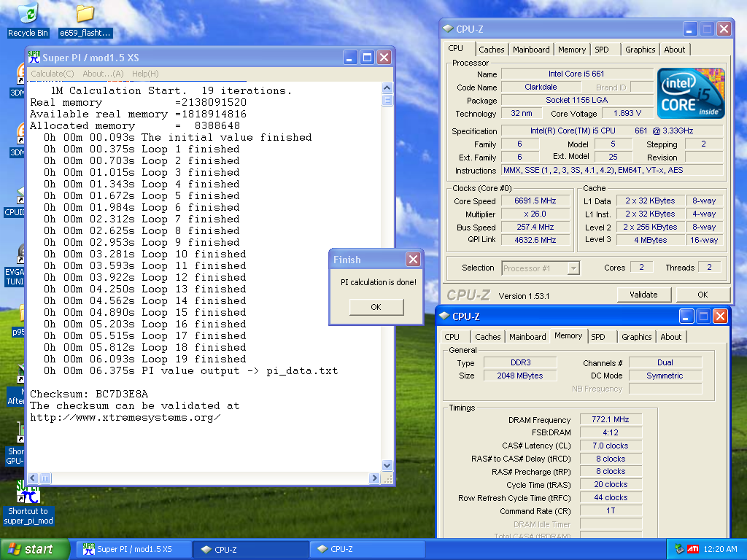Minimize the lower CPU-Z window
Screen dimensions: 747x560
coord(686,316)
